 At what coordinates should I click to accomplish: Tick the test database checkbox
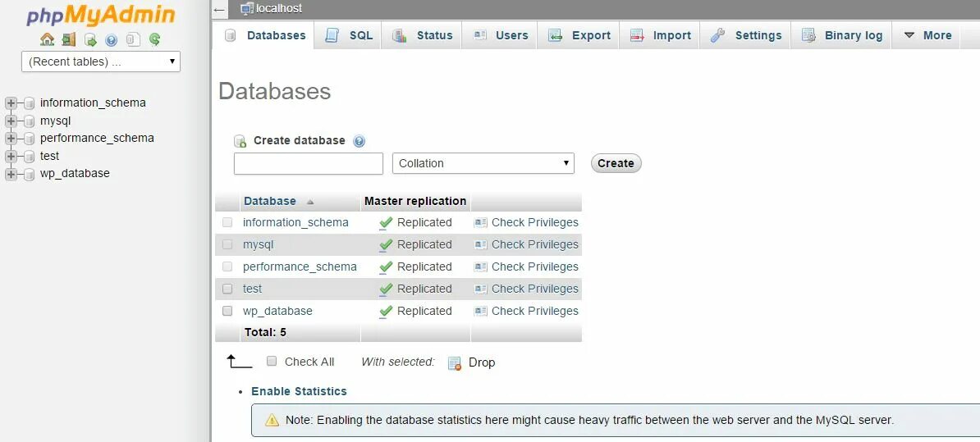(x=227, y=289)
